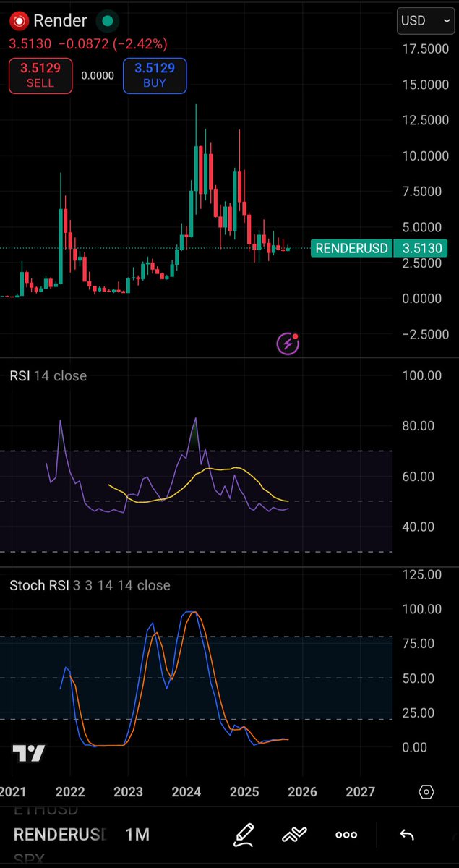Open the indicators chart-line icon
Image resolution: width=459 pixels, height=868 pixels.
coord(294,835)
